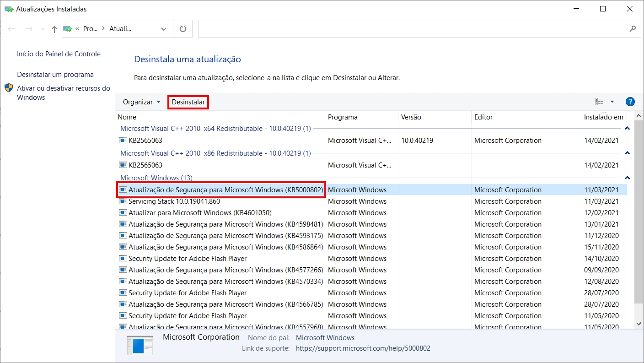Click the update icon beside KB4577266
Viewport: 644px width, 363px height.
pos(123,270)
